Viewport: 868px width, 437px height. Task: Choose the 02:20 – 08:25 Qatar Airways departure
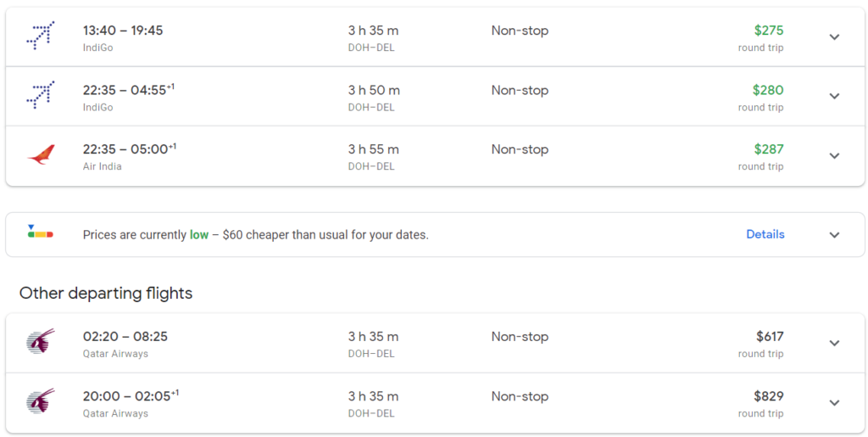click(125, 337)
